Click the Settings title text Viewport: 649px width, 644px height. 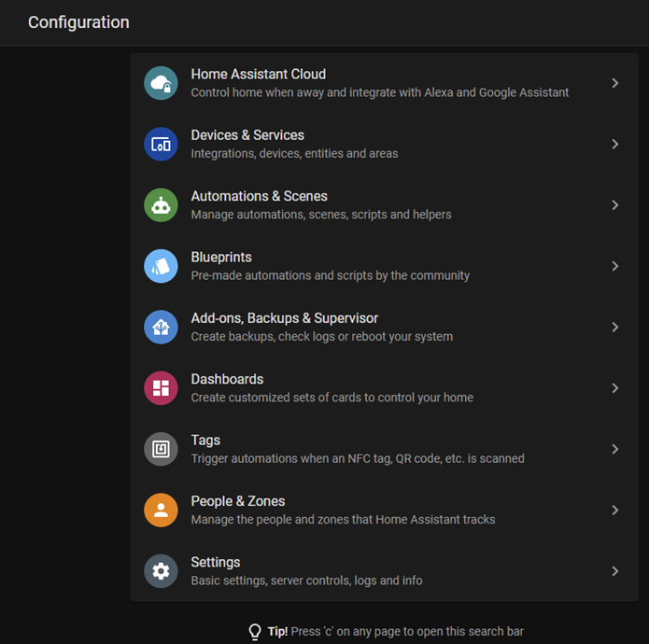(x=215, y=563)
